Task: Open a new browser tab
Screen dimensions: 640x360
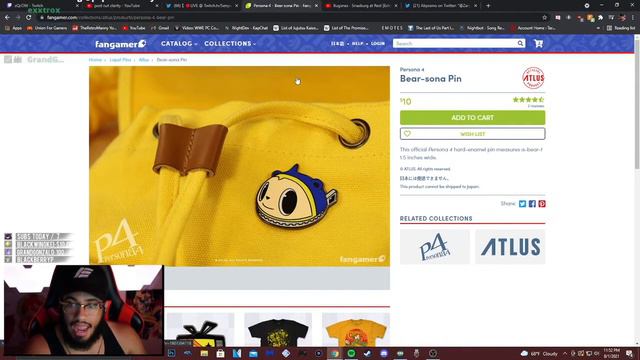Action: [488, 6]
